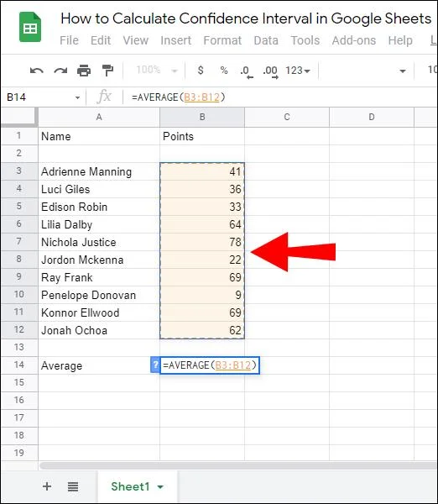438x504 pixels.
Task: Open the all sheets list icon
Action: click(73, 486)
